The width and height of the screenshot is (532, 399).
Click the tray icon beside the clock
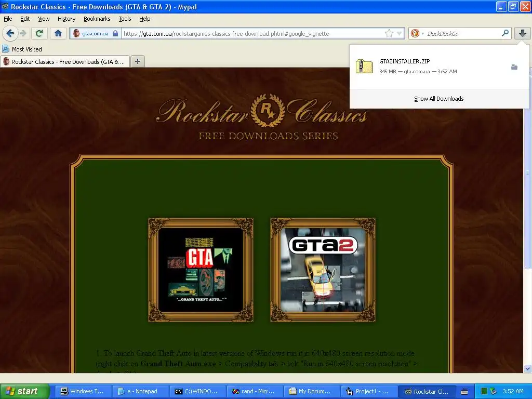click(x=494, y=391)
